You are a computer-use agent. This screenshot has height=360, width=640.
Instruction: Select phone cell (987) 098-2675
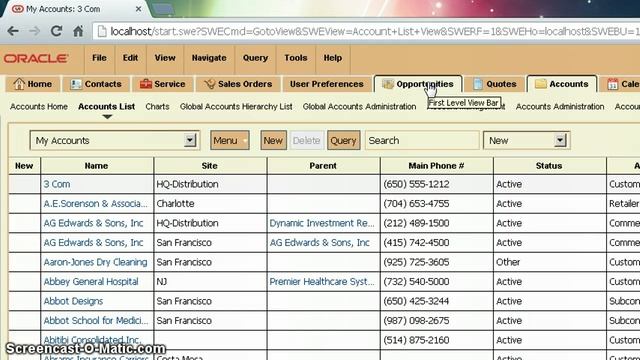coord(436,320)
